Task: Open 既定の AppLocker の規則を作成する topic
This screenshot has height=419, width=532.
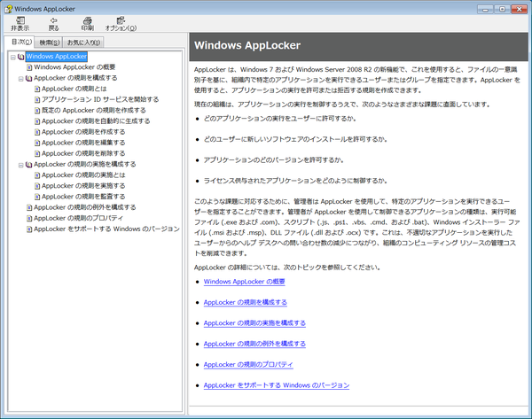Action: [x=94, y=110]
